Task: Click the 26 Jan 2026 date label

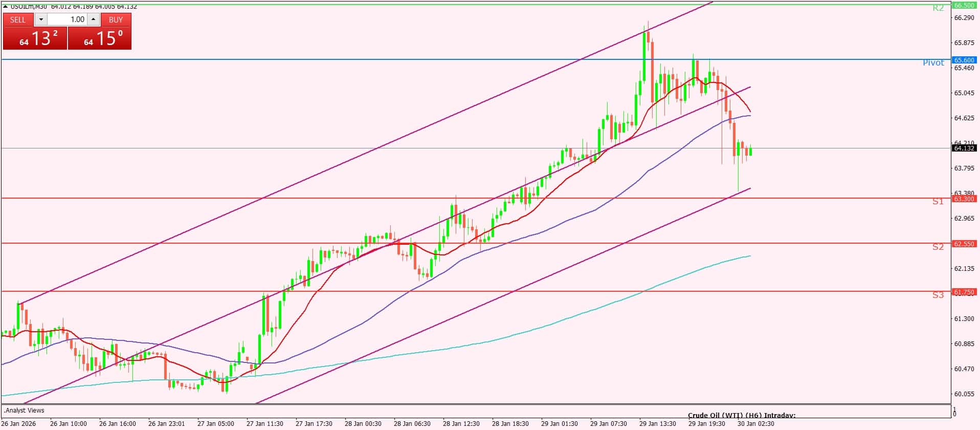Action: point(18,424)
